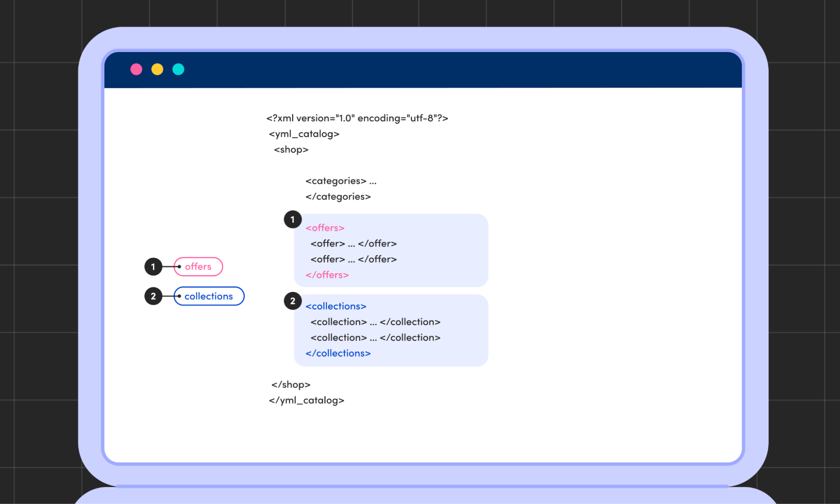840x504 pixels.
Task: Select the pink offers pill label
Action: coord(198,267)
